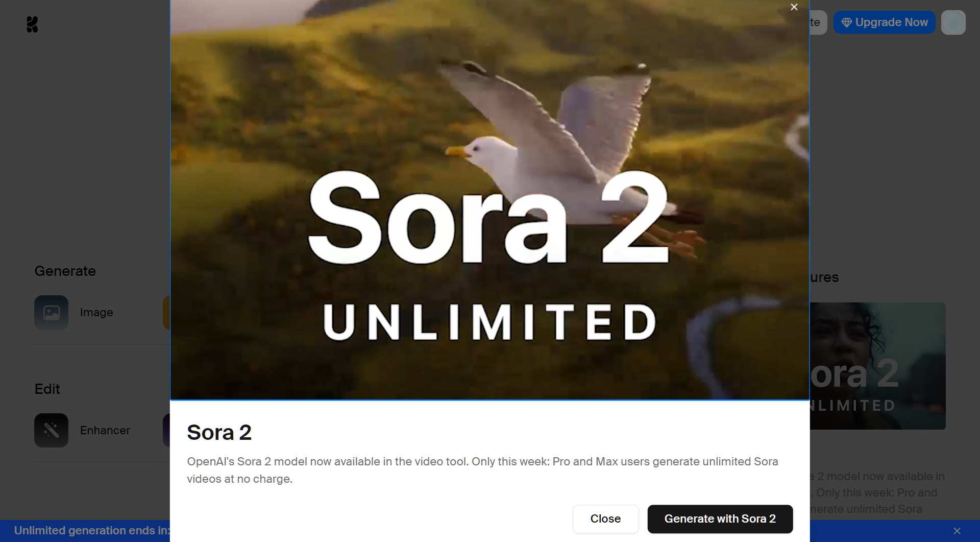This screenshot has height=542, width=980.
Task: Click the Krea logo in the corner
Action: (32, 24)
